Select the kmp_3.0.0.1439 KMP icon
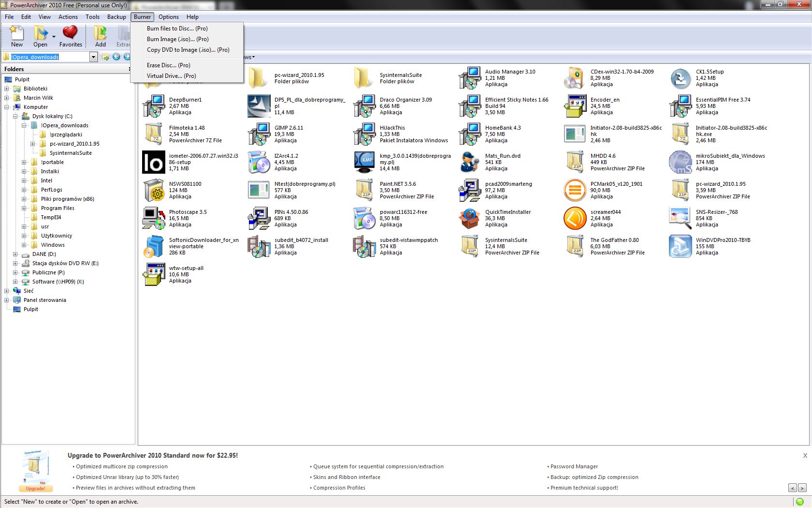The image size is (812, 508). (364, 162)
